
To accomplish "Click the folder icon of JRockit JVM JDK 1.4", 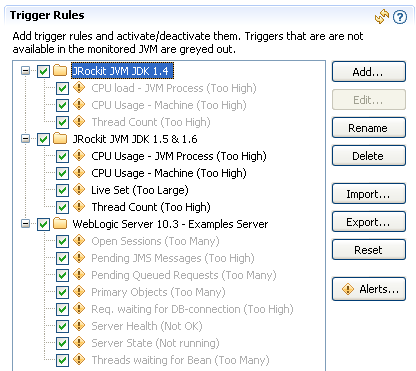I will pyautogui.click(x=60, y=71).
